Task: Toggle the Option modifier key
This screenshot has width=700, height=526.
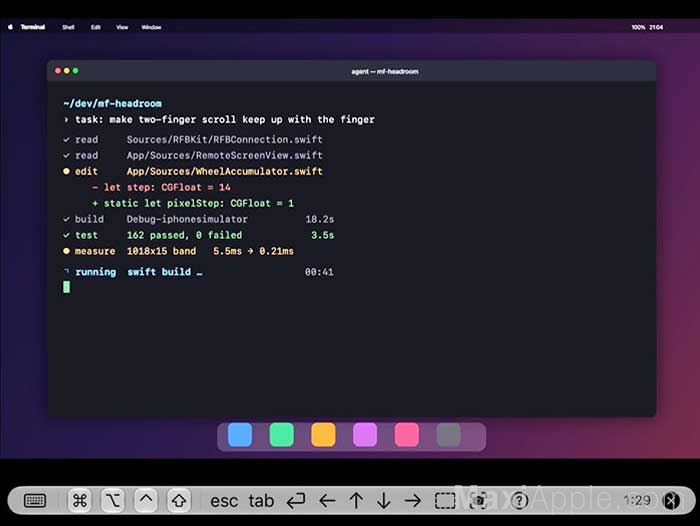Action: point(113,501)
